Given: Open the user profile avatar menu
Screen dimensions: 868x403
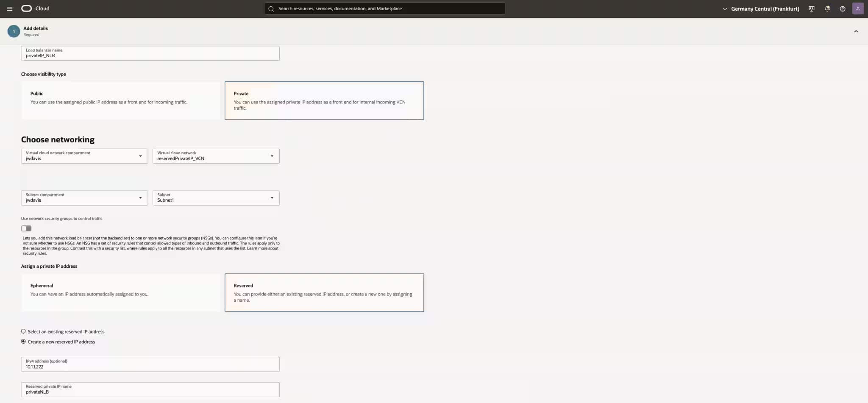Looking at the screenshot, I should (x=858, y=8).
